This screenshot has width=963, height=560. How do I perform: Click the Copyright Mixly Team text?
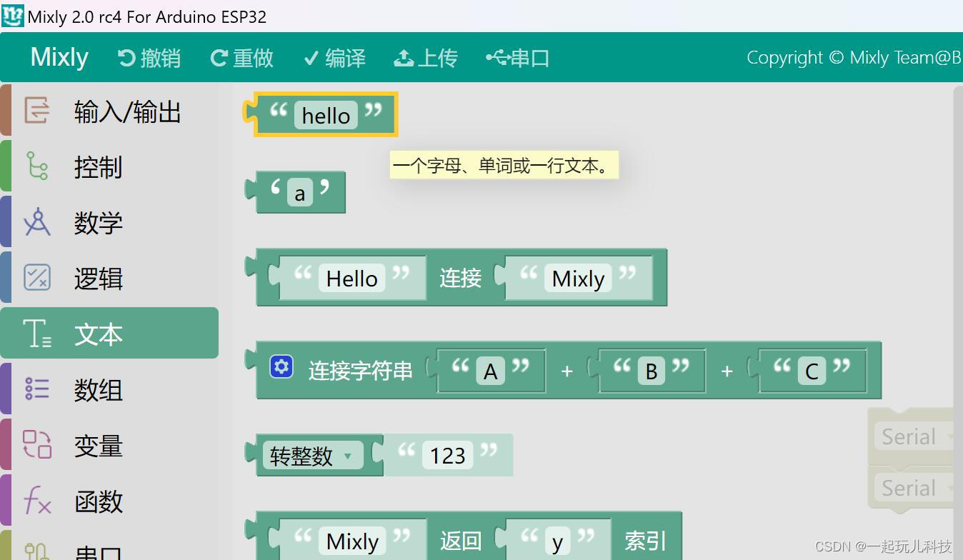(854, 58)
